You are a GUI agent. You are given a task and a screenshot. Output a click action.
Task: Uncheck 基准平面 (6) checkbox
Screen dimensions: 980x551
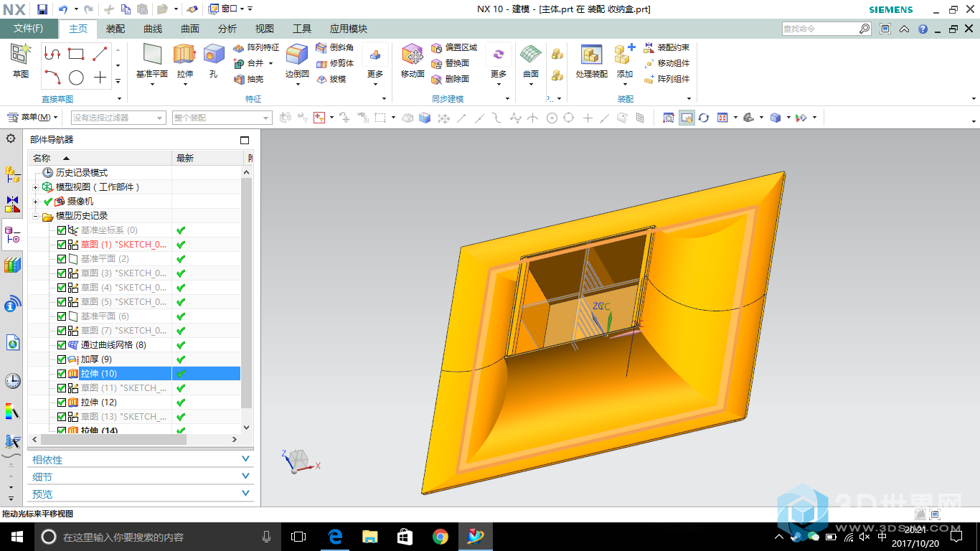(61, 316)
